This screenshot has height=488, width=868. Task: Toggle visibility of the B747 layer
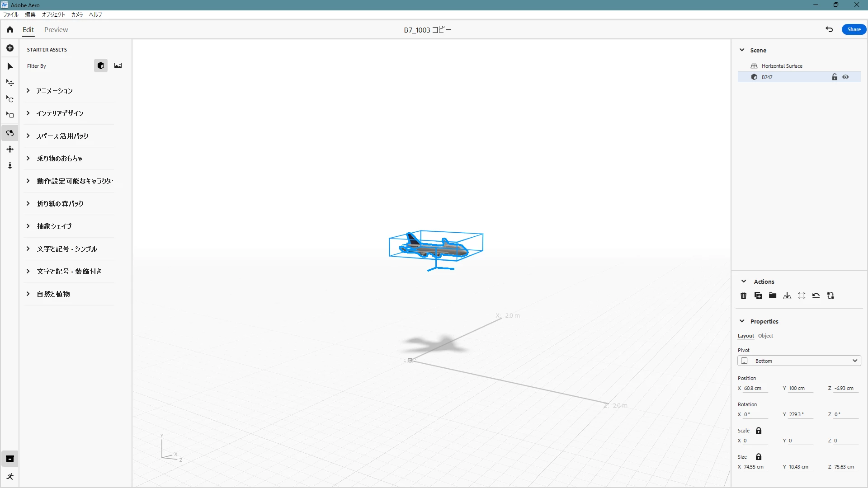tap(845, 77)
